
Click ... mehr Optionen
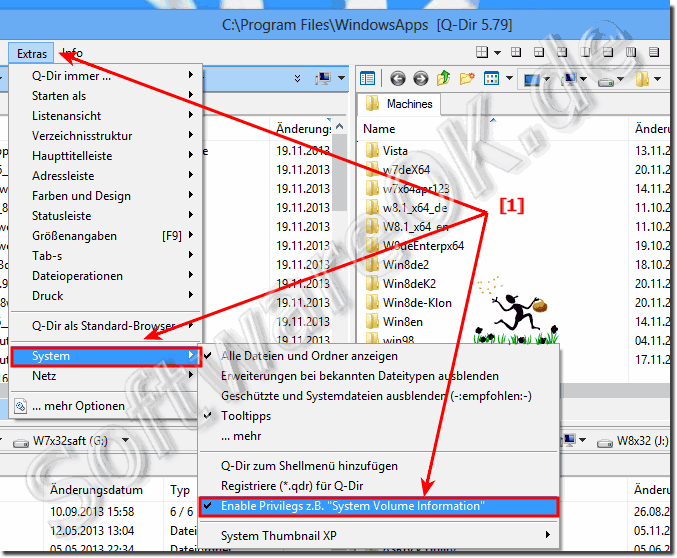pos(104,406)
